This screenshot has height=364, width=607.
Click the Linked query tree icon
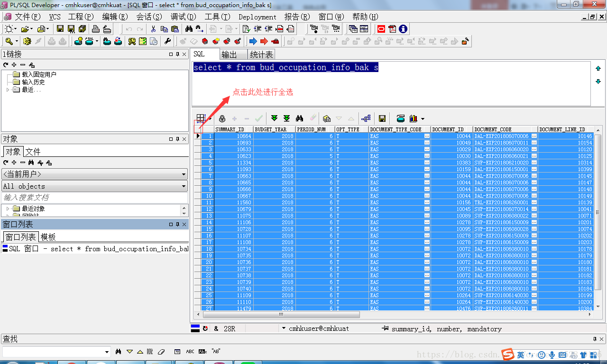point(366,118)
